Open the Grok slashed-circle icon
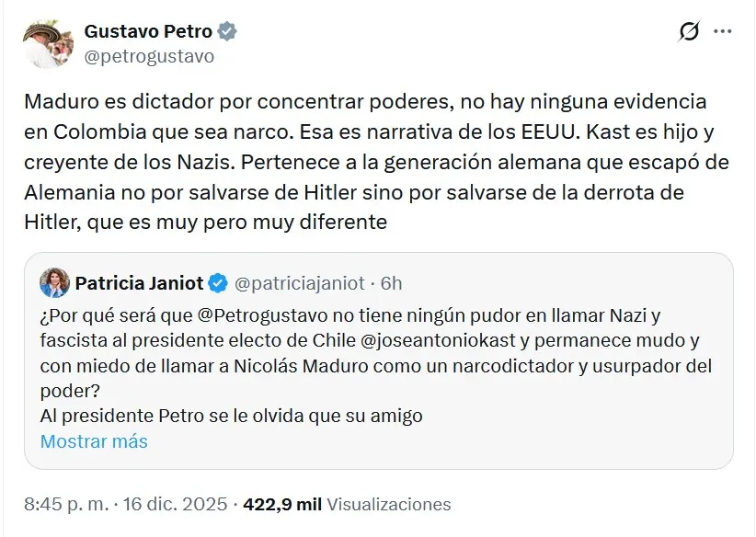 tap(689, 32)
